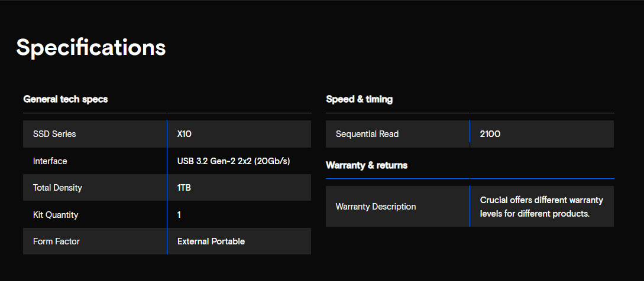Click the blue divider under General tech specs

coord(167,113)
